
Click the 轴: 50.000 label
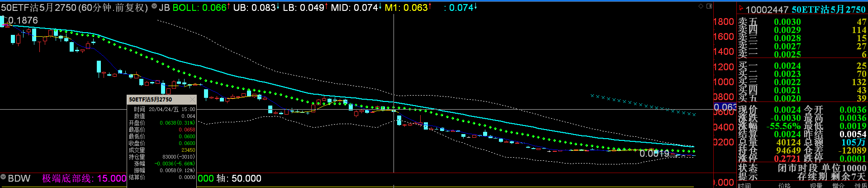pyautogui.click(x=239, y=178)
